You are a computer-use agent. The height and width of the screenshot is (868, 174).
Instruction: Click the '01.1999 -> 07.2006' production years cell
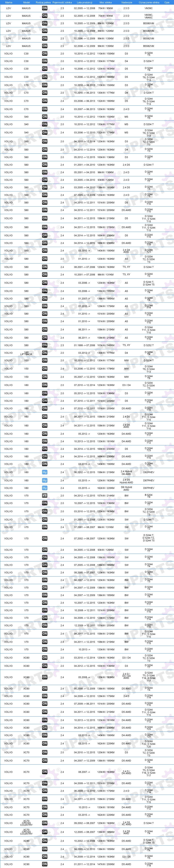[x=84, y=345]
